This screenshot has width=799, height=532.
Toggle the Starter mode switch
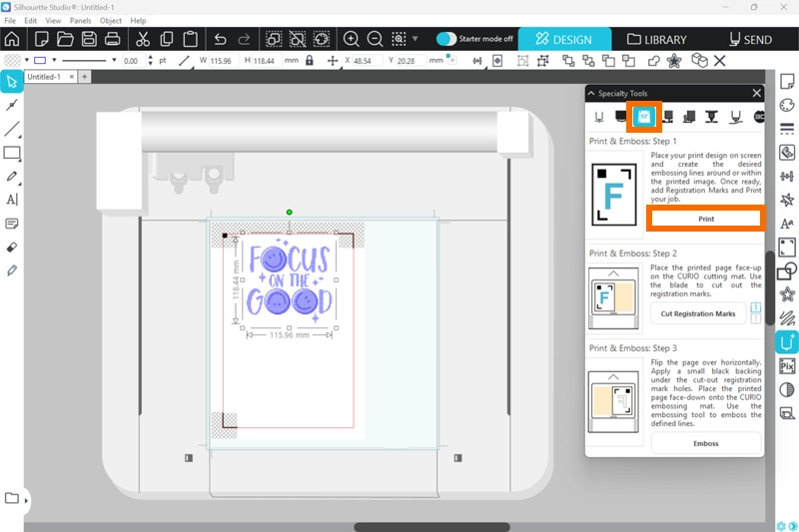point(446,39)
